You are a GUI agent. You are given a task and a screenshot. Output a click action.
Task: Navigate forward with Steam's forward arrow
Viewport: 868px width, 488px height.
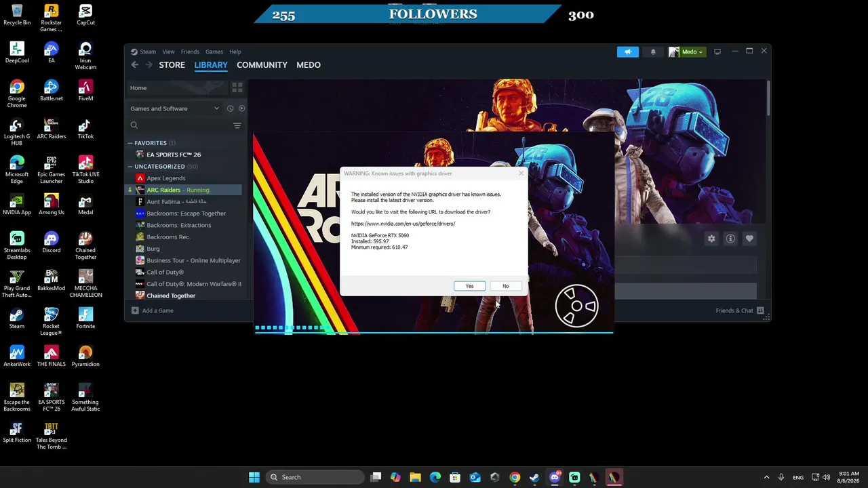pos(149,65)
